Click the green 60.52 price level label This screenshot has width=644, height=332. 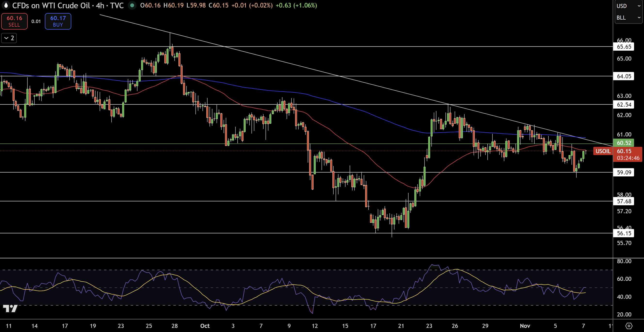(x=623, y=143)
